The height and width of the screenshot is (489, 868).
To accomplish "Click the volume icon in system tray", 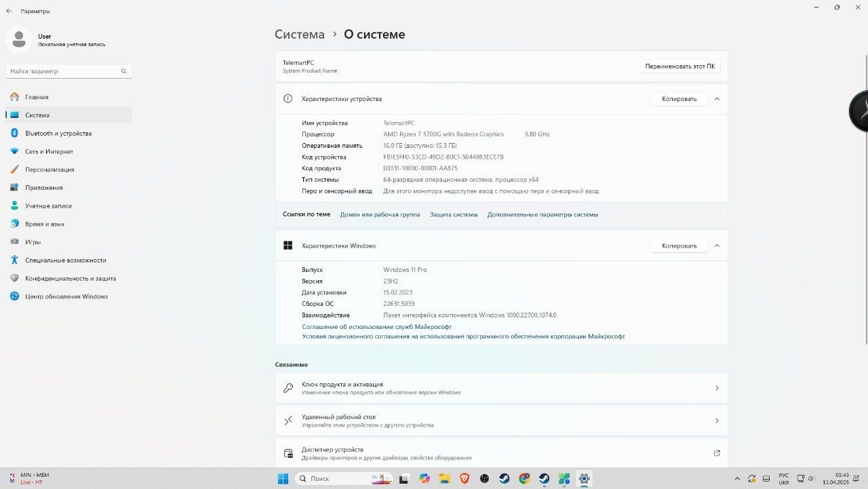I will pos(811,479).
